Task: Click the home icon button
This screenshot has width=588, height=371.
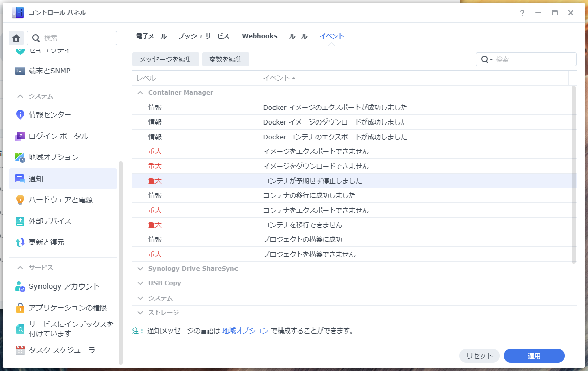Action: point(16,38)
